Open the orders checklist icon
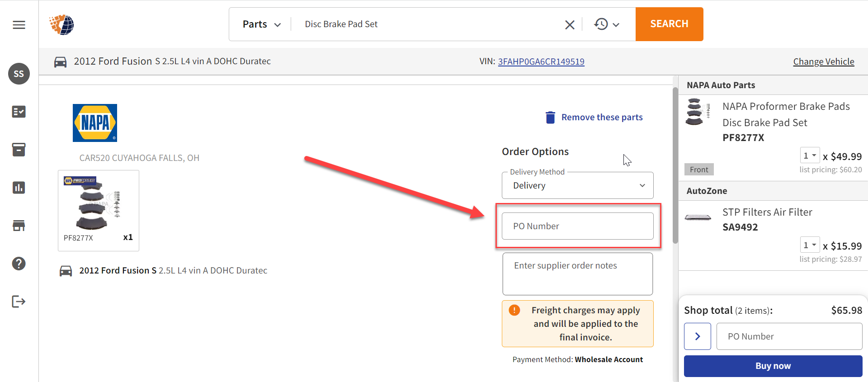 tap(19, 112)
